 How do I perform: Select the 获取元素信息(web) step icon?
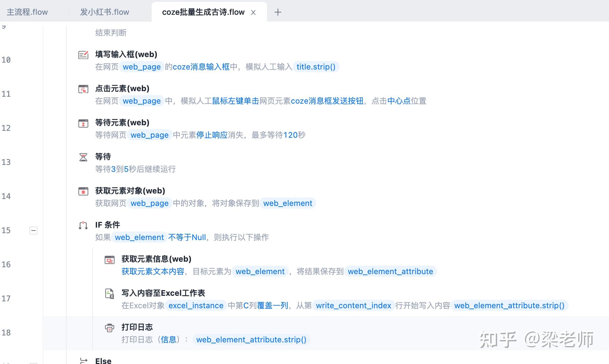[x=110, y=259]
